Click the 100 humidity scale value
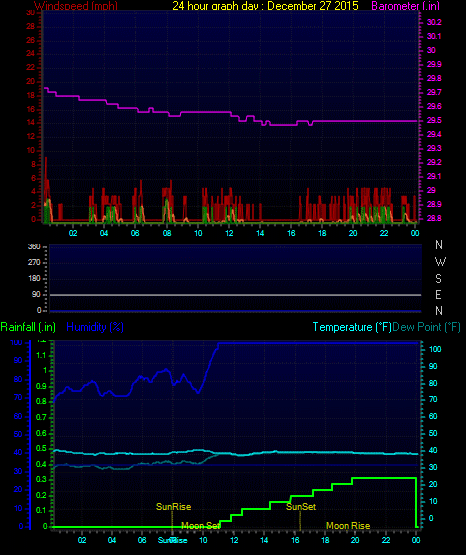The height and width of the screenshot is (555, 466). coord(16,342)
